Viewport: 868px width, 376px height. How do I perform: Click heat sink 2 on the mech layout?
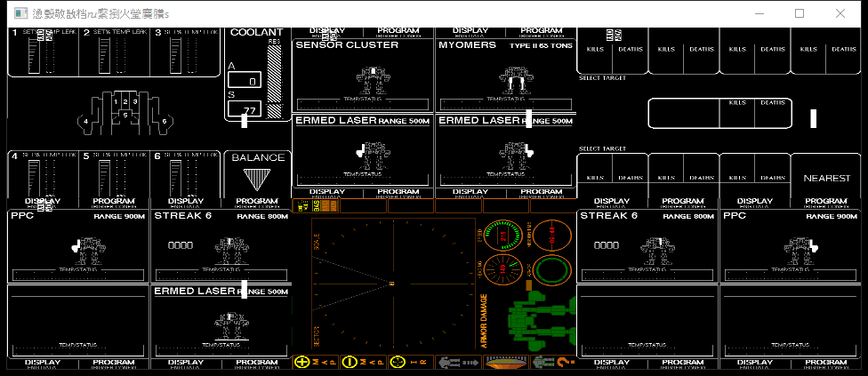pyautogui.click(x=125, y=101)
